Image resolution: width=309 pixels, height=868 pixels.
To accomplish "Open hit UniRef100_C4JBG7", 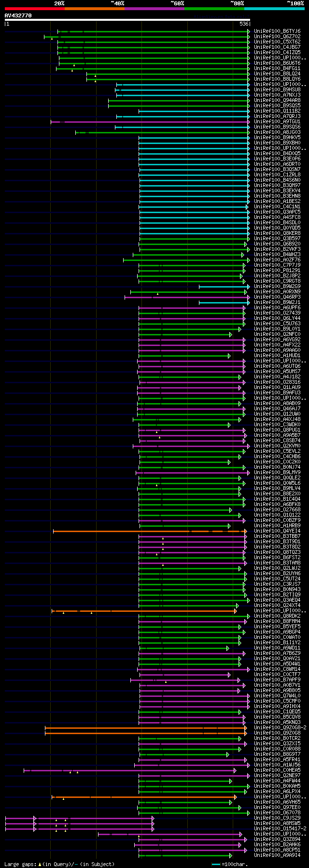I will tap(277, 47).
